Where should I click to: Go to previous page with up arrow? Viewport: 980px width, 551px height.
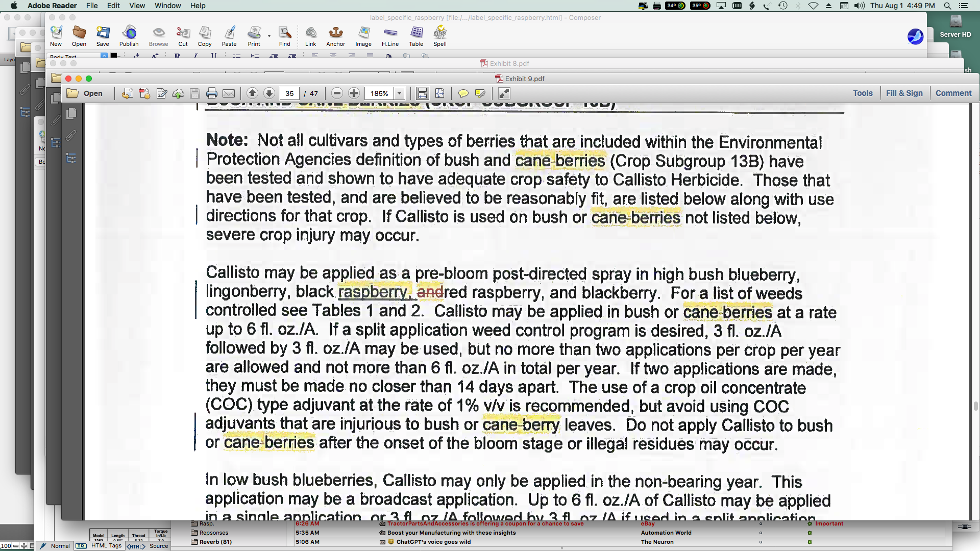[x=252, y=93]
